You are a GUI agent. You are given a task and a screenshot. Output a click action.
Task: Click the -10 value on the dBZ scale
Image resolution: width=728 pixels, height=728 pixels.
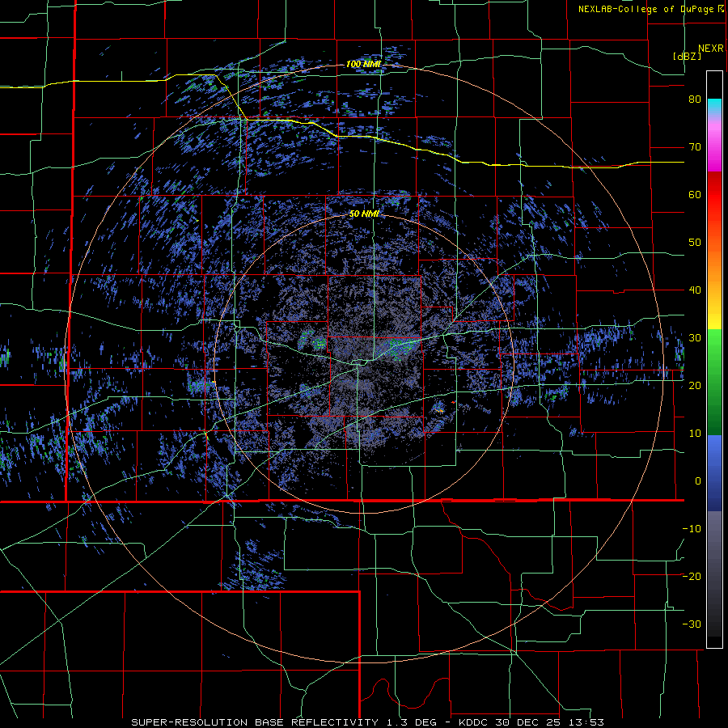pyautogui.click(x=692, y=528)
